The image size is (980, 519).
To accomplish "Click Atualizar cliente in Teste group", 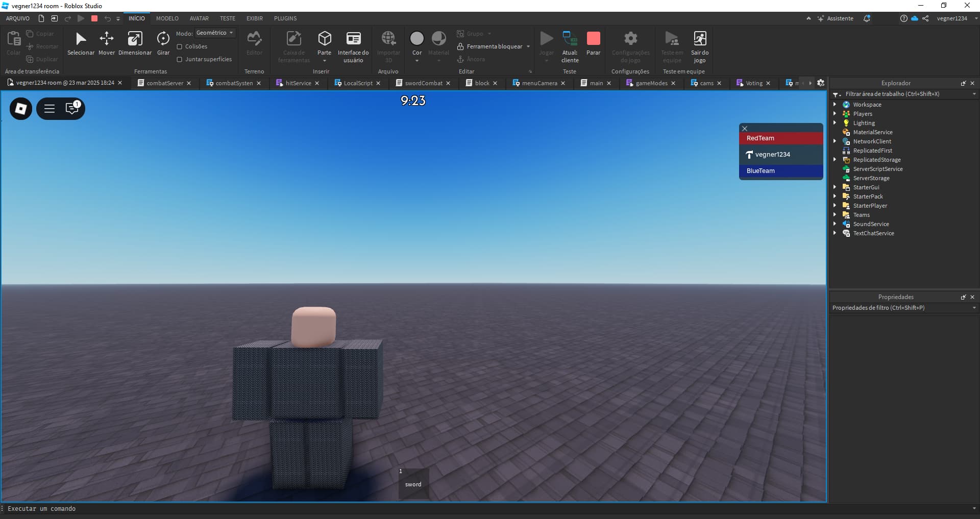I will coord(570,46).
